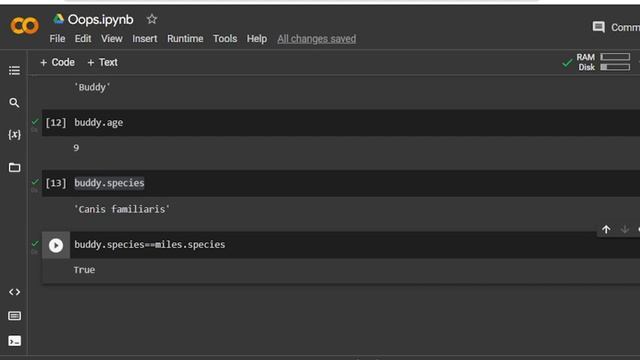Screen dimensions: 640x360
Task: Open the code snippets panel
Action: click(14, 292)
